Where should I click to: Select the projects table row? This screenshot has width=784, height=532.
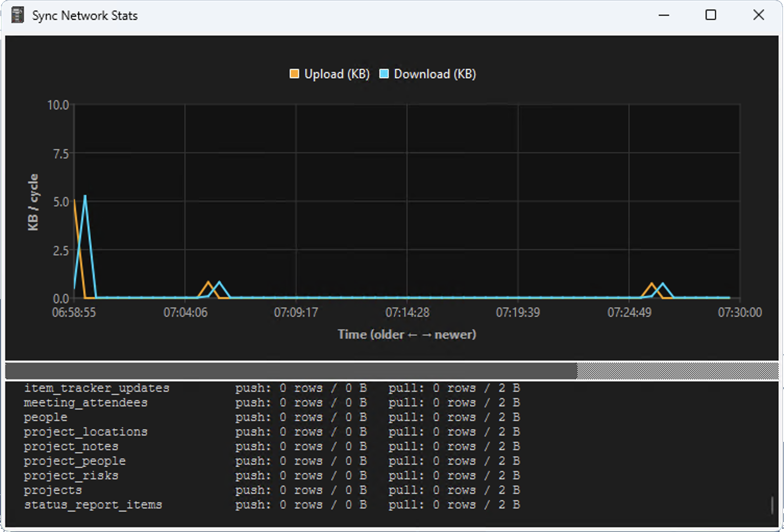pos(272,490)
